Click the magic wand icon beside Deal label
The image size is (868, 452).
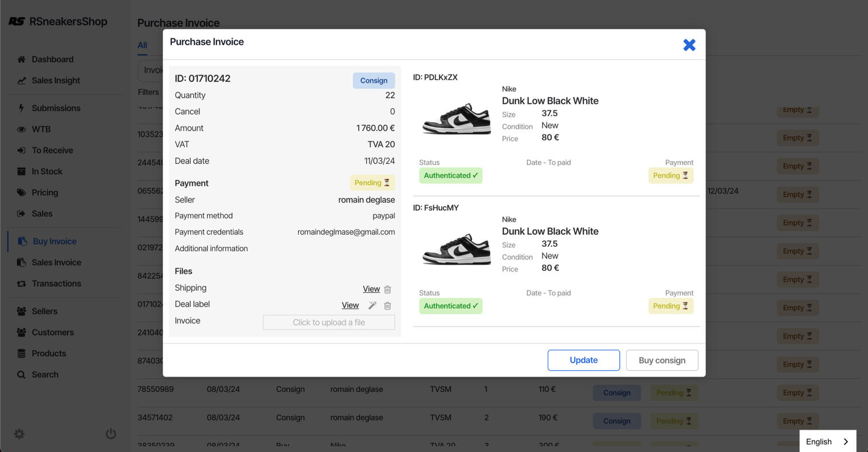[x=372, y=305]
